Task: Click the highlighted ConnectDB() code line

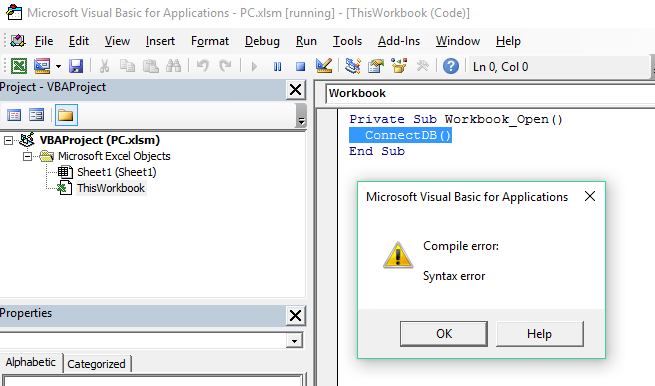Action: (x=401, y=135)
